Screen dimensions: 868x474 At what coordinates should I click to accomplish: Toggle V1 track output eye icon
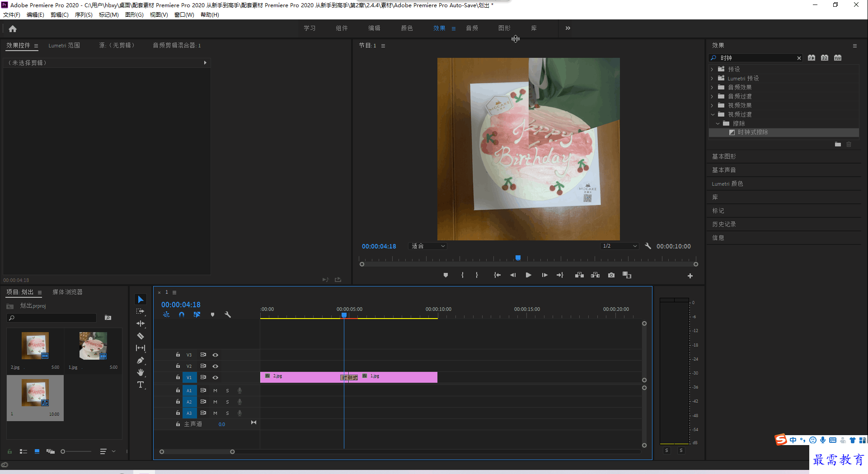tap(216, 377)
